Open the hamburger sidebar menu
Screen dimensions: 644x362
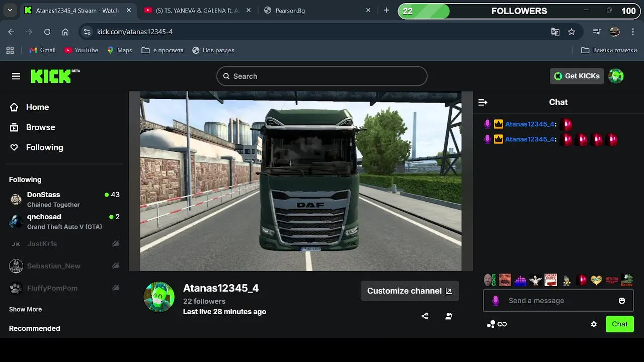(x=16, y=76)
